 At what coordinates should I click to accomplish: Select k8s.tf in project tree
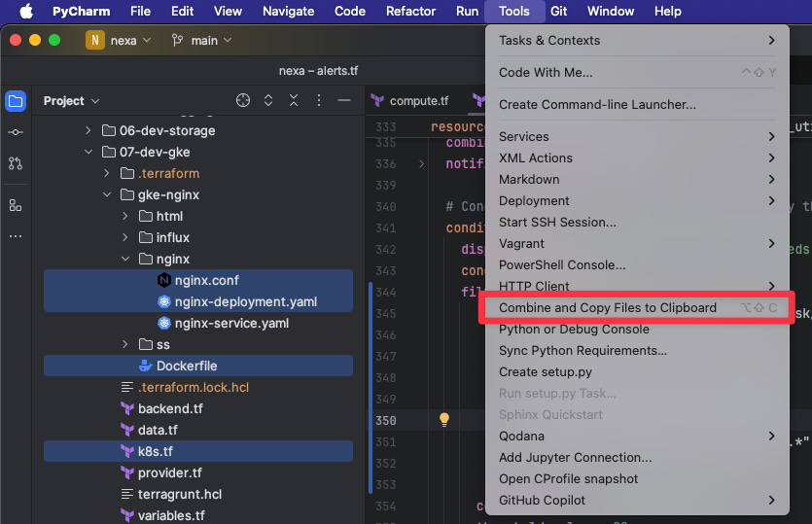coord(198,451)
